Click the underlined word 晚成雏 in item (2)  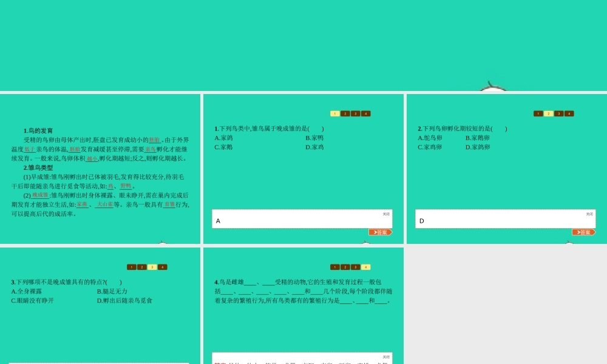40,195
